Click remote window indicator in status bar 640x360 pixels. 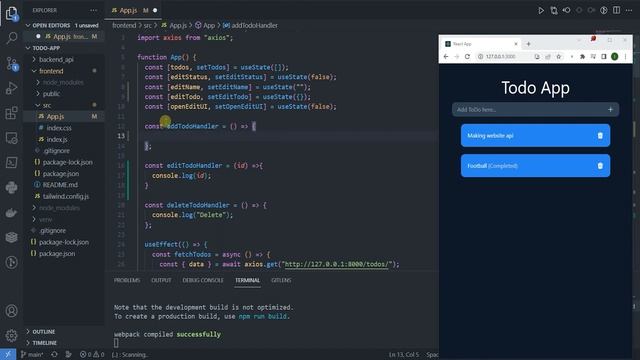tap(8, 354)
